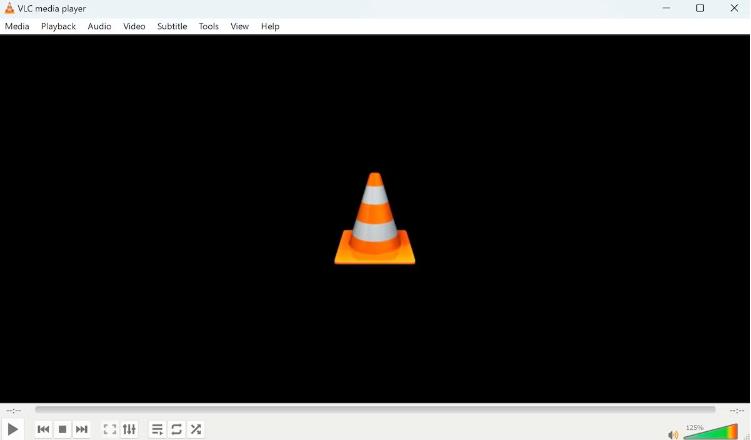Skip to next media track
The image size is (751, 440).
81,429
